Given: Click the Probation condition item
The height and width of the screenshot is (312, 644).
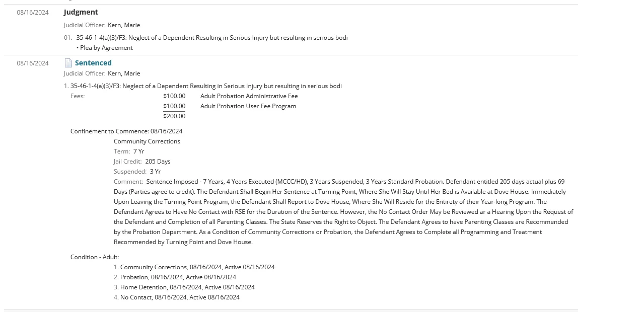Looking at the screenshot, I should coord(178,277).
